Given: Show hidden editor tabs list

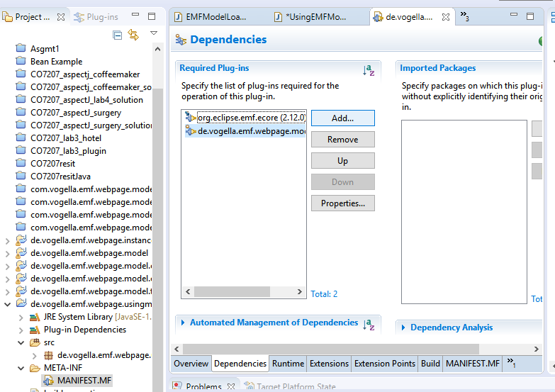Looking at the screenshot, I should click(x=464, y=16).
